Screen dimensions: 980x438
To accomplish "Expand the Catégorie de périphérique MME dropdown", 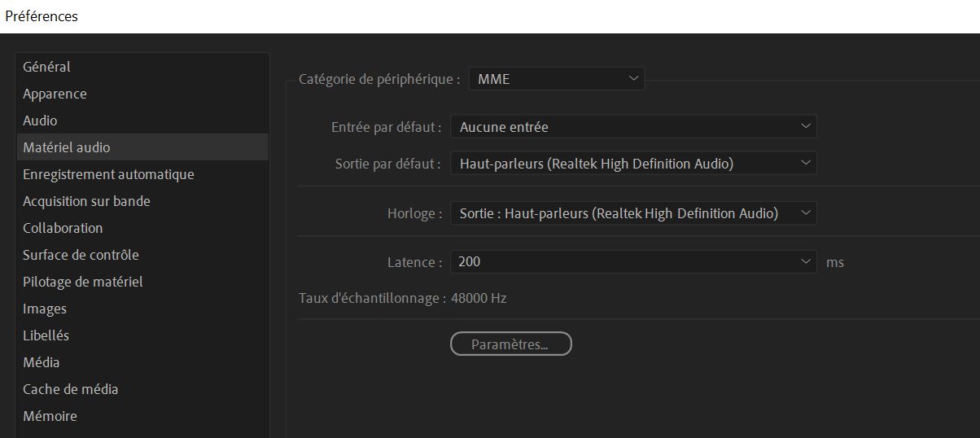I will pyautogui.click(x=557, y=79).
